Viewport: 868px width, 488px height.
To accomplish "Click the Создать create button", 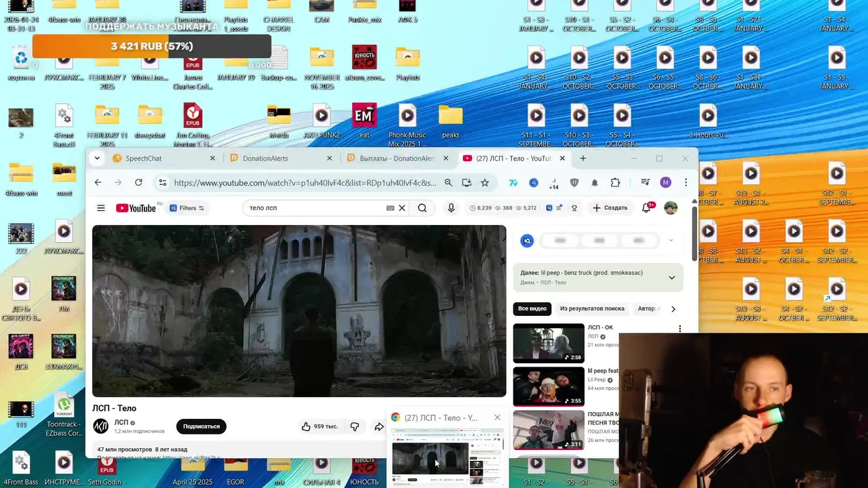I will point(610,208).
